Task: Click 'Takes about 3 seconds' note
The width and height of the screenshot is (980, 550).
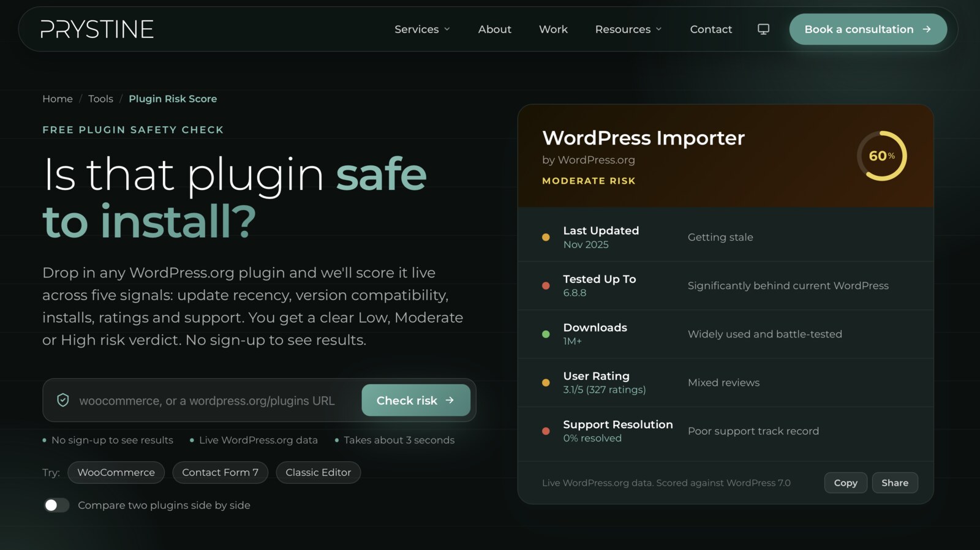Action: (399, 440)
